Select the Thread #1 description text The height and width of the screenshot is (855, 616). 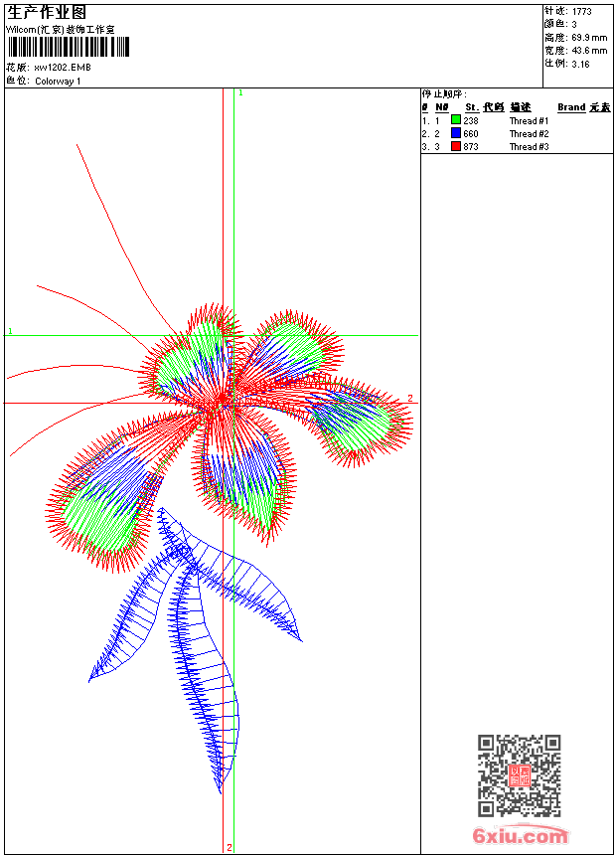click(529, 120)
